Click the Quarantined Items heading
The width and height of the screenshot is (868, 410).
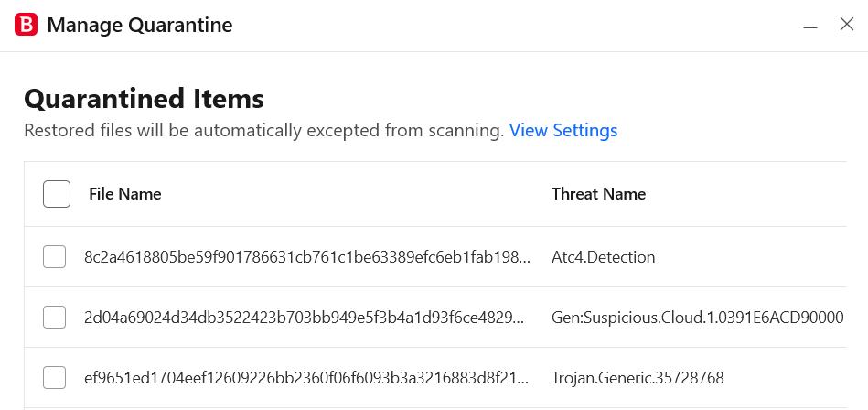coord(144,99)
